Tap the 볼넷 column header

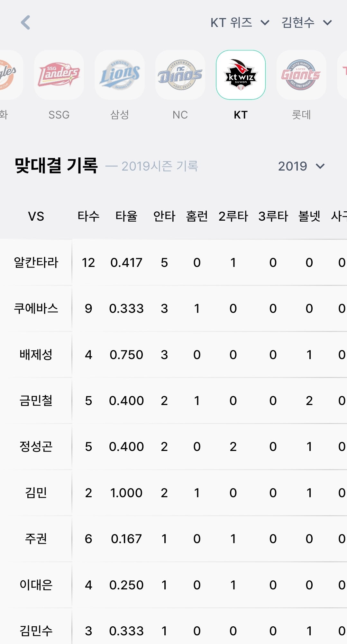pyautogui.click(x=309, y=216)
